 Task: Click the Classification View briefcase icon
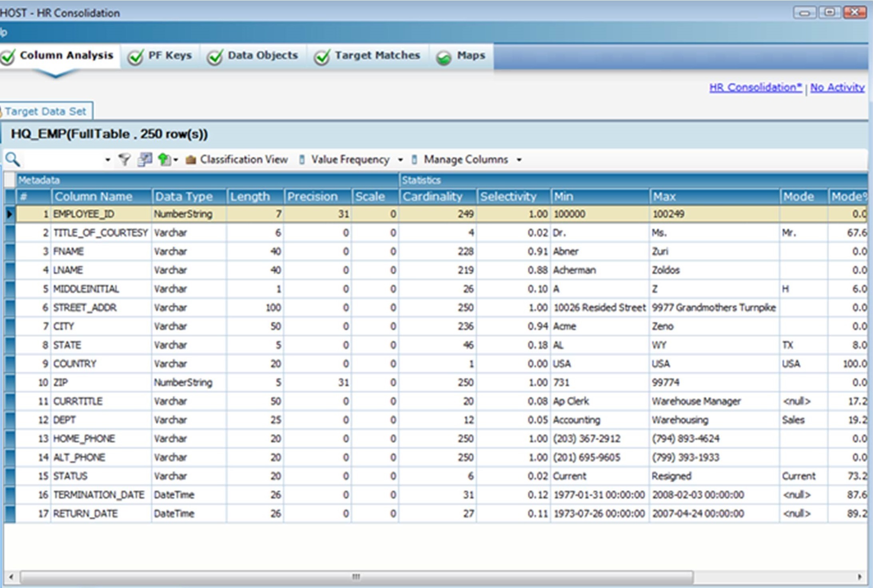[x=191, y=160]
